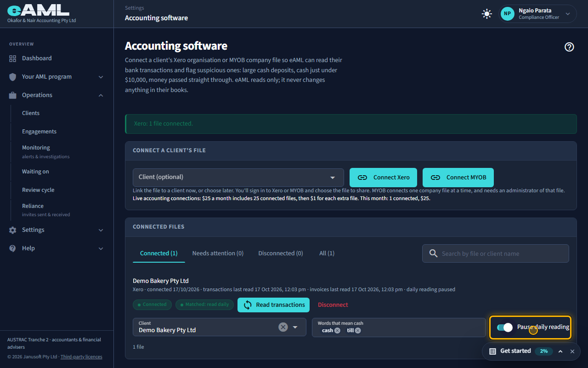Screen dimensions: 588x368
Task: Click the Dashboard grid icon
Action: pyautogui.click(x=13, y=58)
